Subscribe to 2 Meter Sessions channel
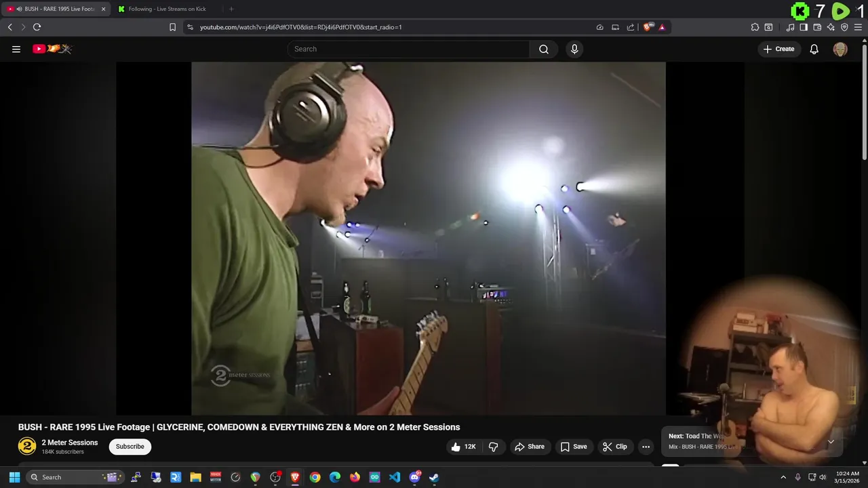 tap(130, 447)
